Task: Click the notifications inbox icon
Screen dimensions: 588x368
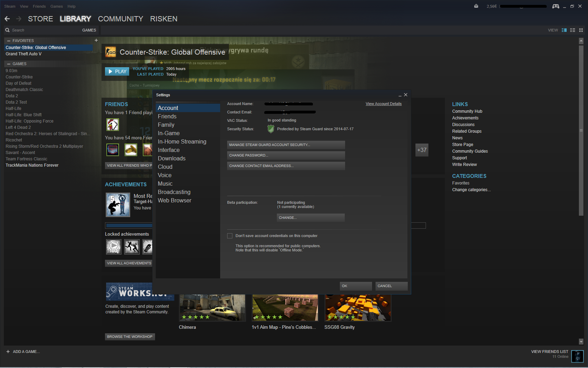Action: [476, 6]
